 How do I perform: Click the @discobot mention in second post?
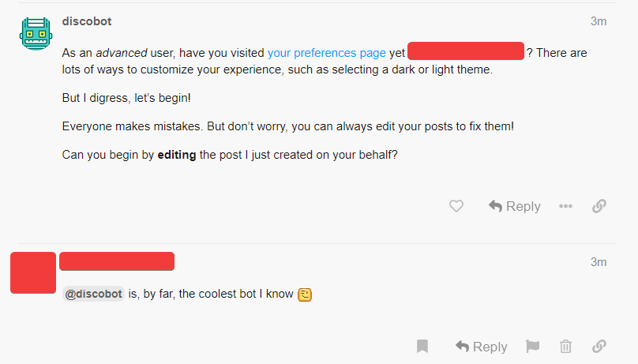pos(93,294)
